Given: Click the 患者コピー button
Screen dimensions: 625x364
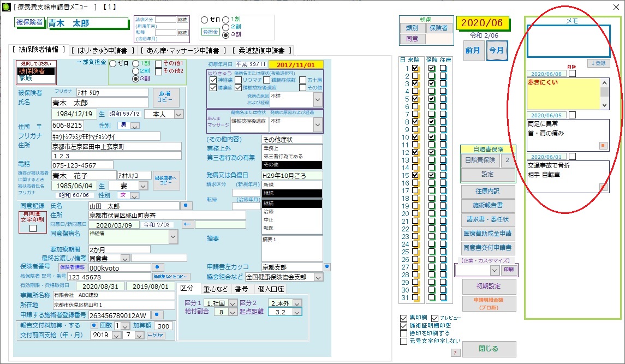Looking at the screenshot, I should [165, 97].
